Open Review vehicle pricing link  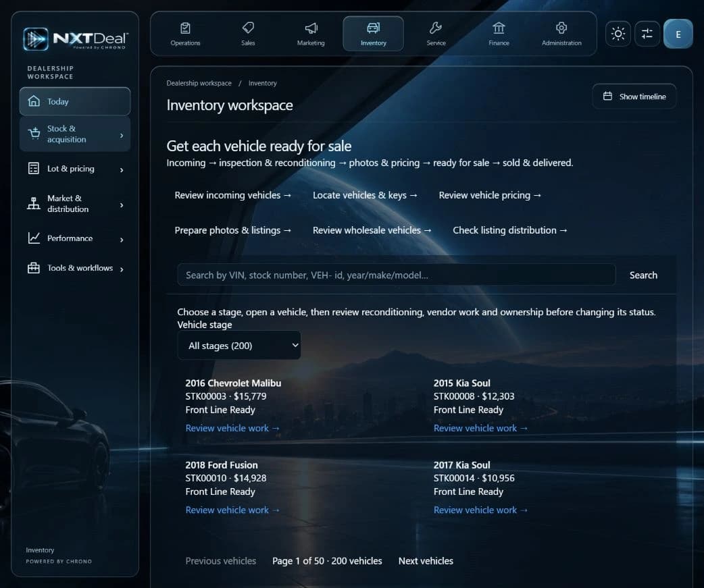[x=489, y=195]
